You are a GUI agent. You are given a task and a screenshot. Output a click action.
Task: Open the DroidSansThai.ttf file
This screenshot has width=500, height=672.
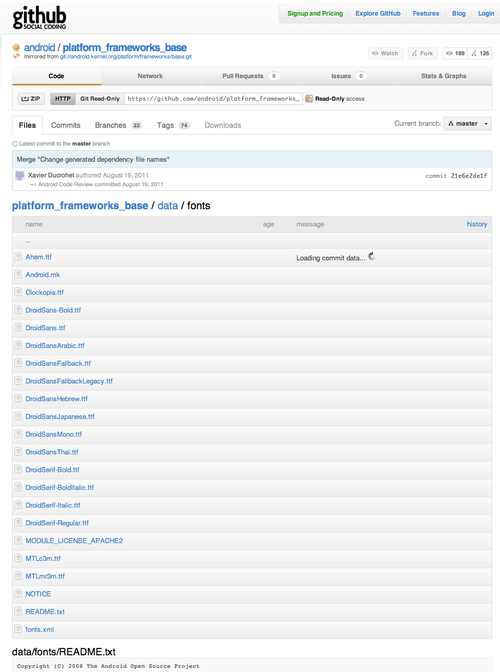(x=52, y=452)
